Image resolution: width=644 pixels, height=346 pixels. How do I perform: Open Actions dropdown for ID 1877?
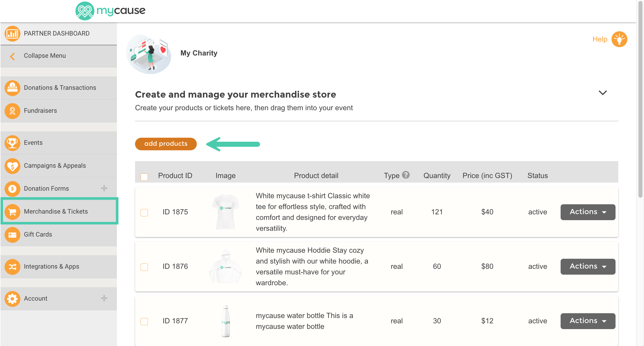[588, 321]
